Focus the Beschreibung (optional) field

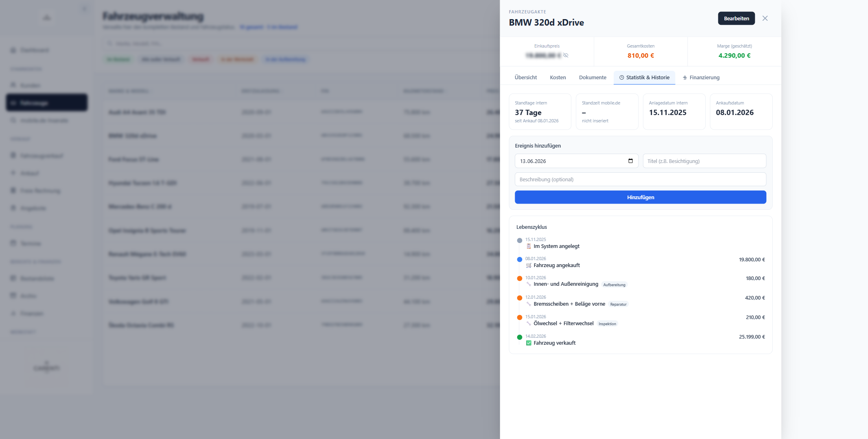(640, 179)
